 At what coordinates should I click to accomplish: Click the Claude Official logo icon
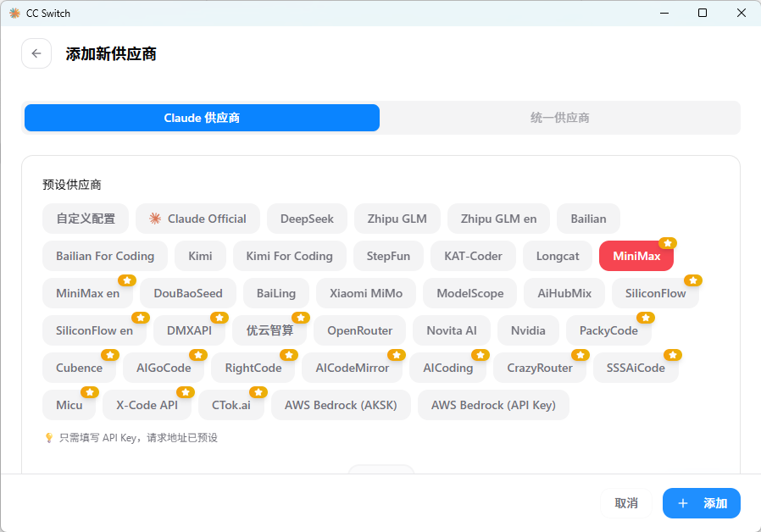click(x=155, y=219)
